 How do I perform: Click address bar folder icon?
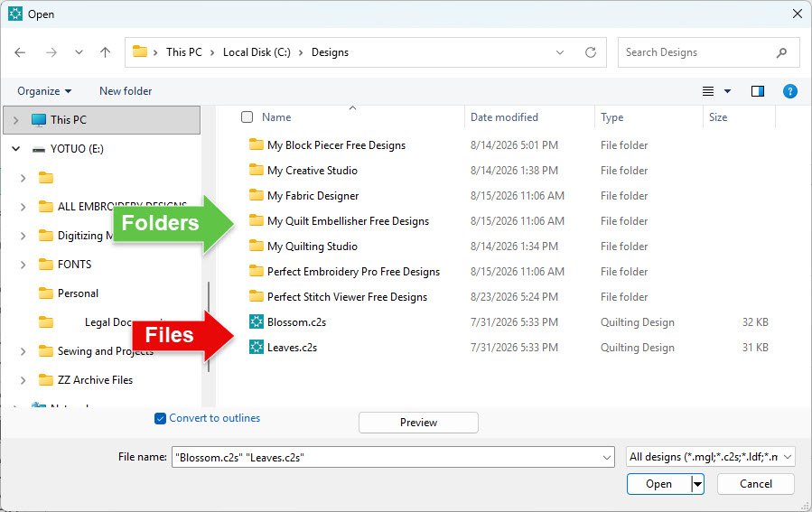140,51
